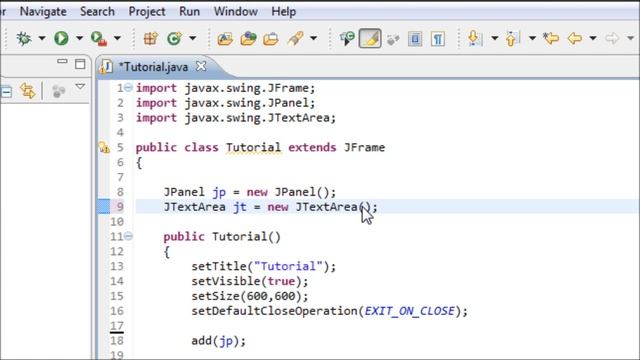Select the Tutorial.java editor tab
The image size is (640, 360).
pos(153,67)
